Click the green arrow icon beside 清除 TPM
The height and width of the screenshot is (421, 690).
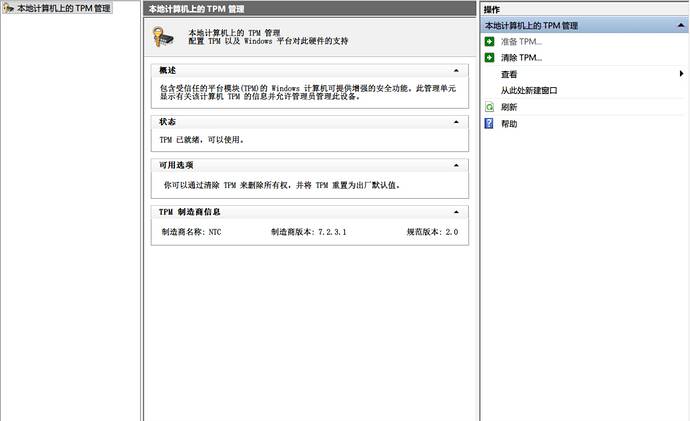coord(489,58)
